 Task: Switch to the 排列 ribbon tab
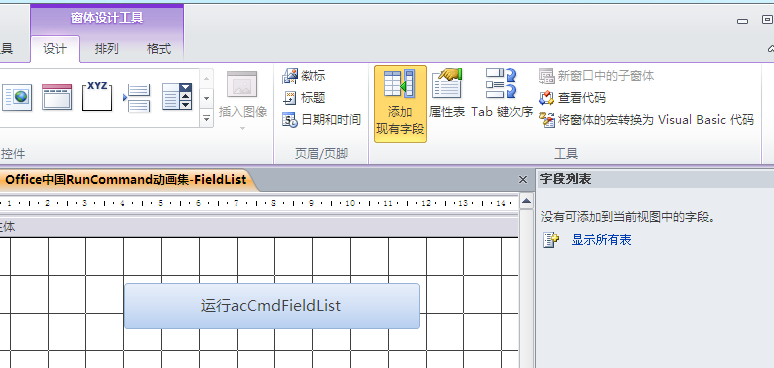106,49
